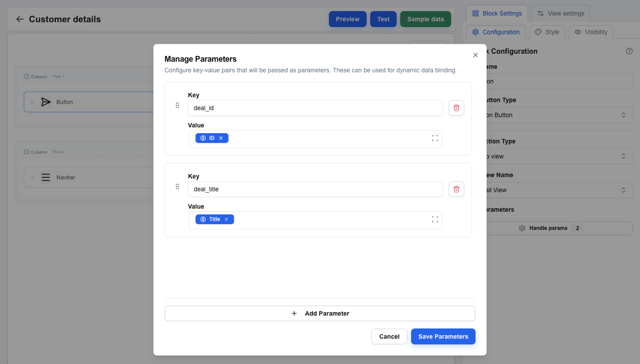Click the deal_id key input field

tap(316, 108)
